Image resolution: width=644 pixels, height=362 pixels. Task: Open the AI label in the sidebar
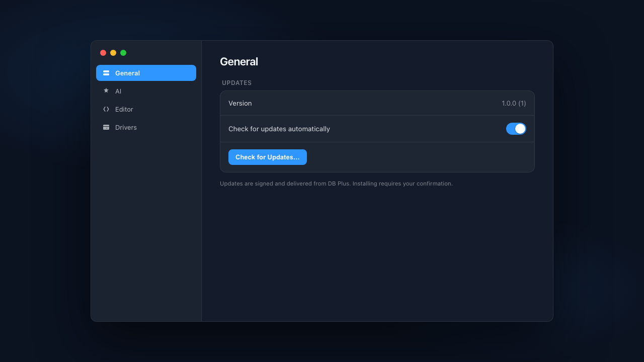coord(118,91)
